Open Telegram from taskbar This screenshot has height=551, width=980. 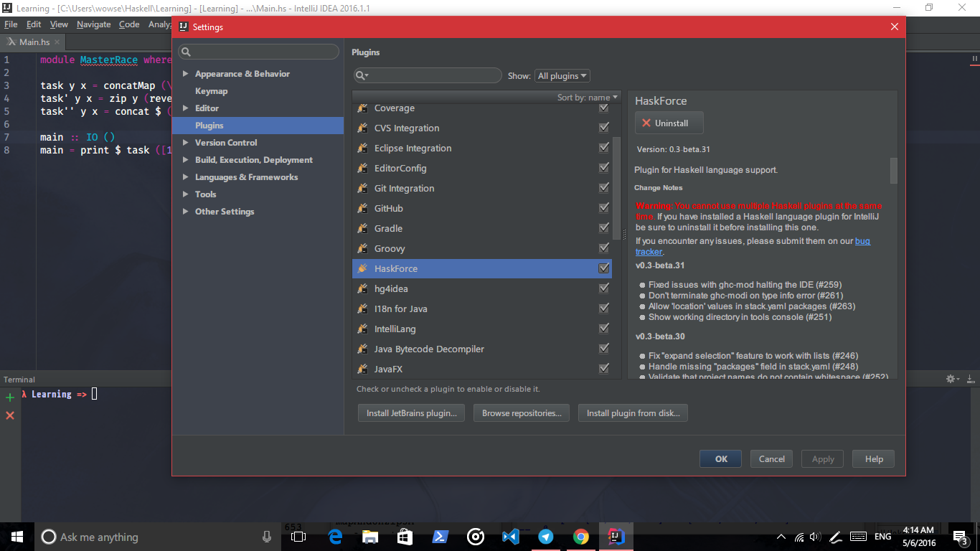[x=546, y=537]
